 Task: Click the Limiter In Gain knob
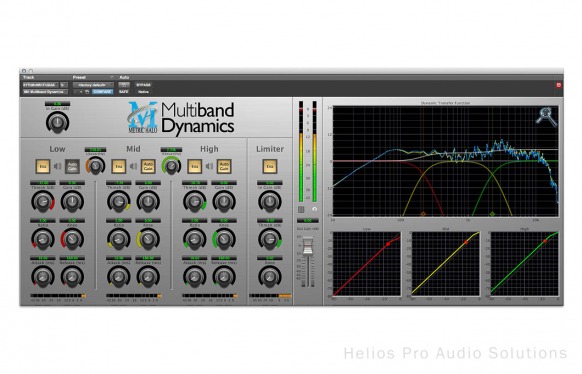click(x=270, y=202)
